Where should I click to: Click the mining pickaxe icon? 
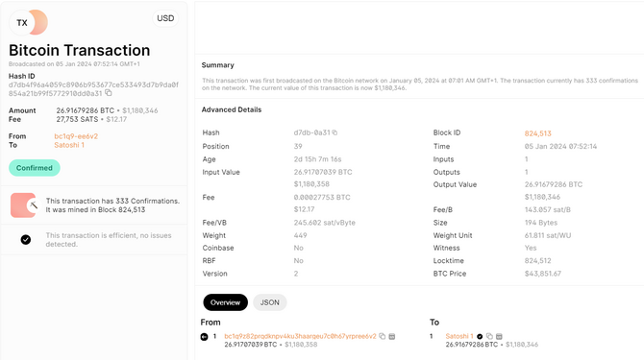coord(34,205)
